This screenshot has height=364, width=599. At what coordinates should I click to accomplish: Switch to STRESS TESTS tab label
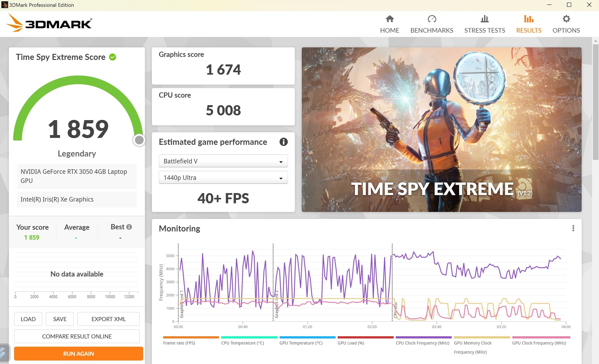[x=485, y=30]
